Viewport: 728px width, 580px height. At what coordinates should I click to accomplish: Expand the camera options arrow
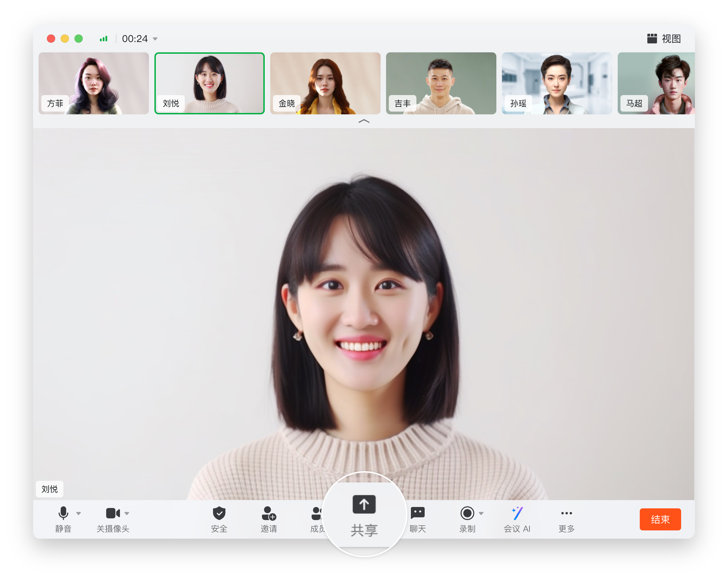point(127,513)
